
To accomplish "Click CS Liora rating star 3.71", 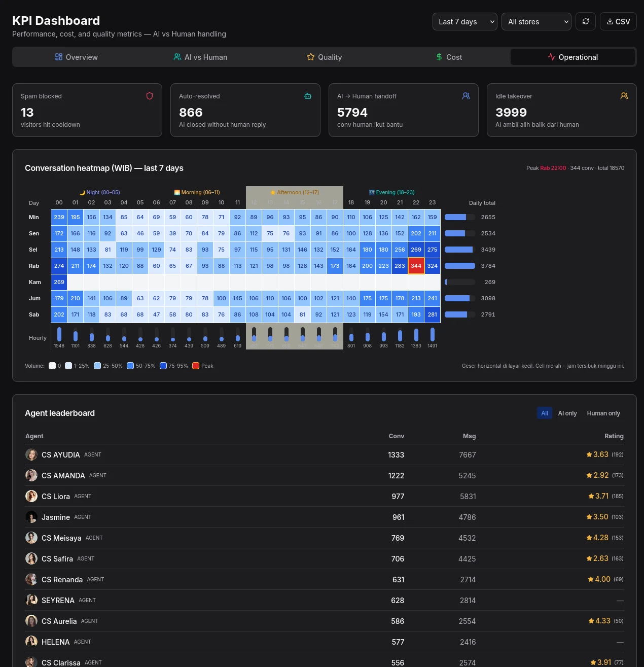I will pos(591,496).
